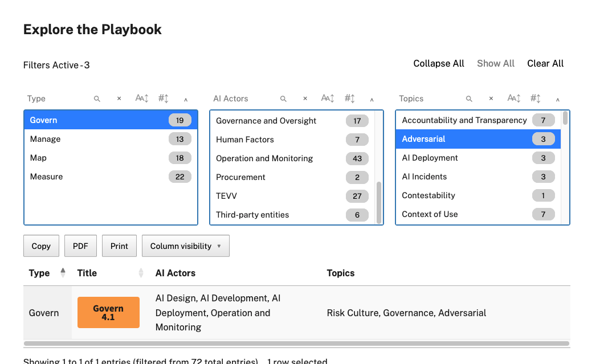Collapse the Type filter pane
The width and height of the screenshot is (612, 364).
click(x=186, y=100)
